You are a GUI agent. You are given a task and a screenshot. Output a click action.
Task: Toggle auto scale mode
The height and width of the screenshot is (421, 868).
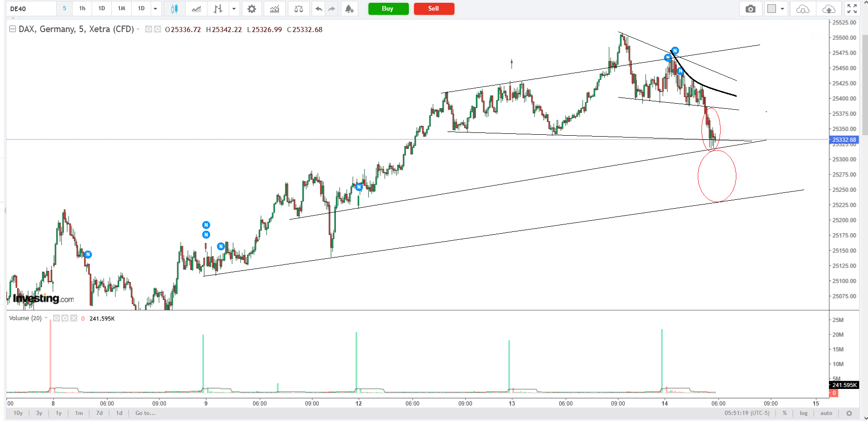(x=826, y=413)
